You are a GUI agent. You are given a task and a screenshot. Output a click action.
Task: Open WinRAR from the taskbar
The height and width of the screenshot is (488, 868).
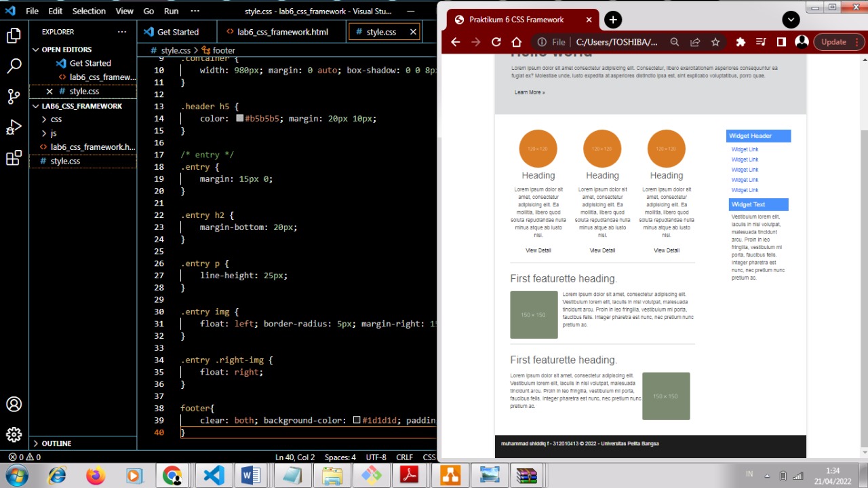click(527, 476)
